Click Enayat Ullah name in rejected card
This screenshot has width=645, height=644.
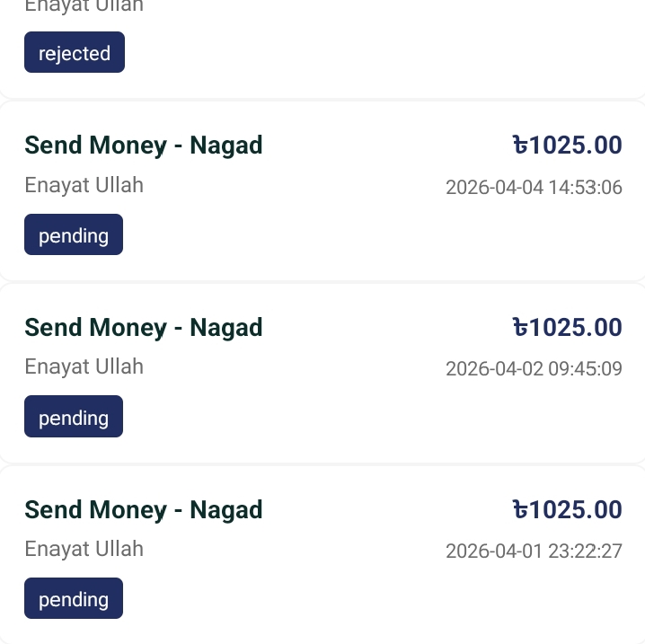click(x=84, y=7)
